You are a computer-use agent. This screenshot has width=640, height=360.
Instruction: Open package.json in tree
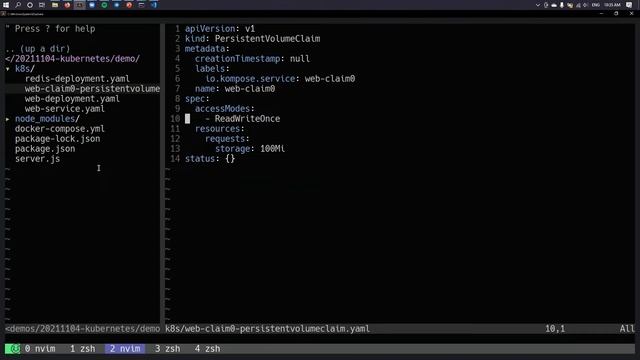pyautogui.click(x=45, y=149)
